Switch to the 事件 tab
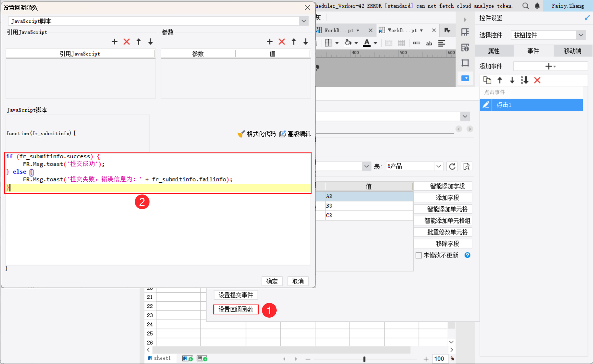The height and width of the screenshot is (364, 593). point(533,51)
